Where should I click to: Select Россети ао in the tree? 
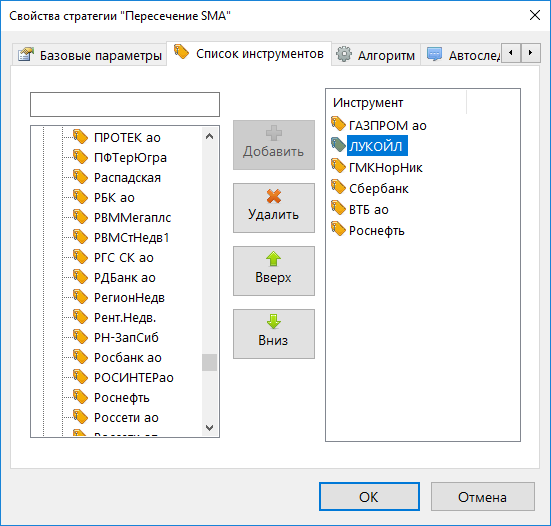click(x=126, y=418)
